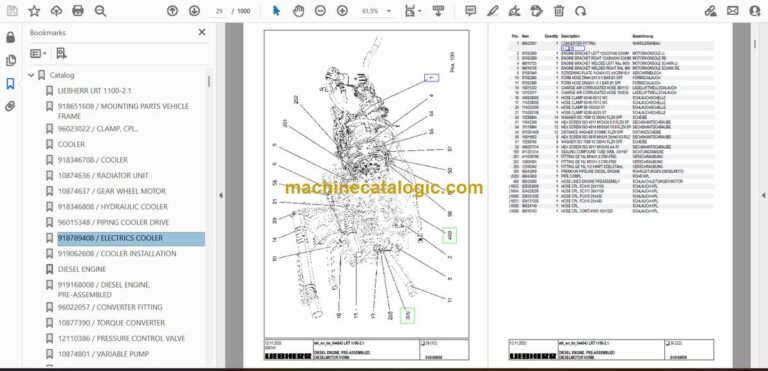Click the bookmarks panel scrollbar
The height and width of the screenshot is (371, 768).
point(209,81)
